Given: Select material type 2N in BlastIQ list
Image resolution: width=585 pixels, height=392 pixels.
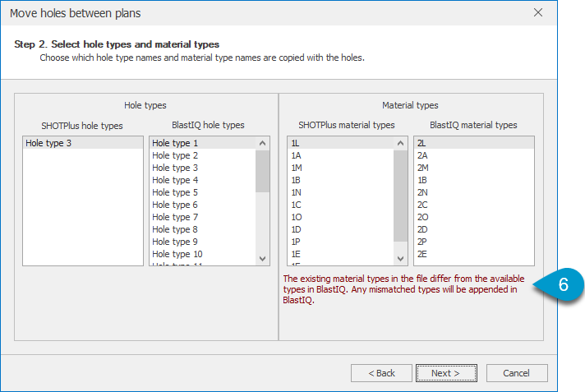Looking at the screenshot, I should pyautogui.click(x=474, y=192).
